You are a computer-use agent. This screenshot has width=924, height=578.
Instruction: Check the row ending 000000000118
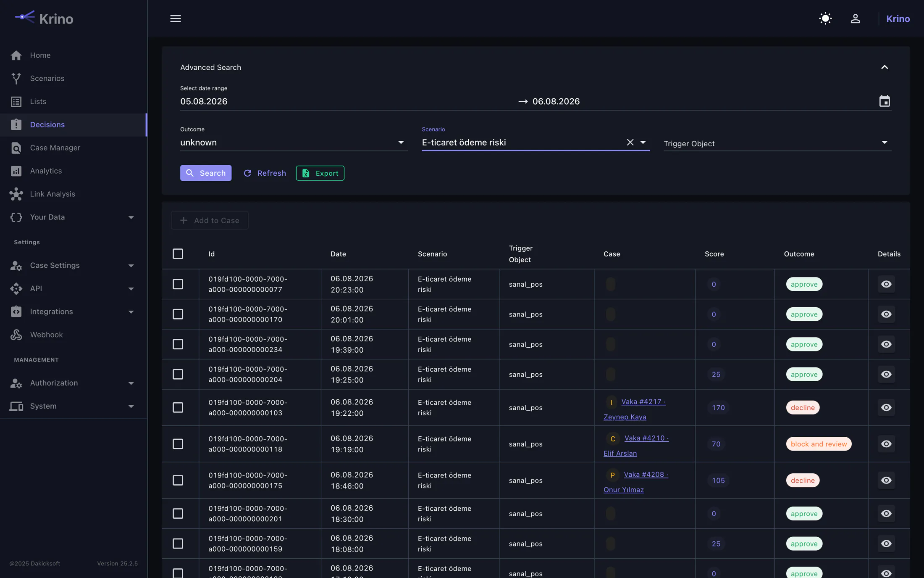[178, 444]
